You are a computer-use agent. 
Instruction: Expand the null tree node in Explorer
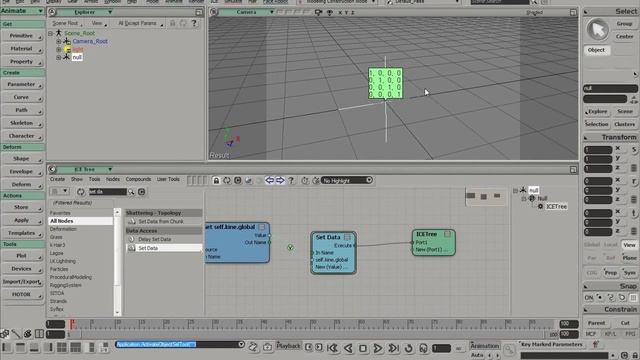pos(59,58)
